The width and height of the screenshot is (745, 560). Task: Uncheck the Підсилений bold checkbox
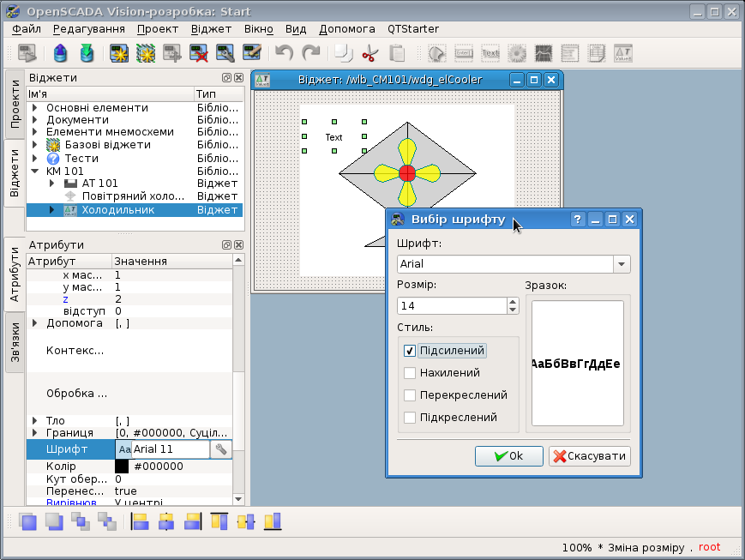pos(410,351)
